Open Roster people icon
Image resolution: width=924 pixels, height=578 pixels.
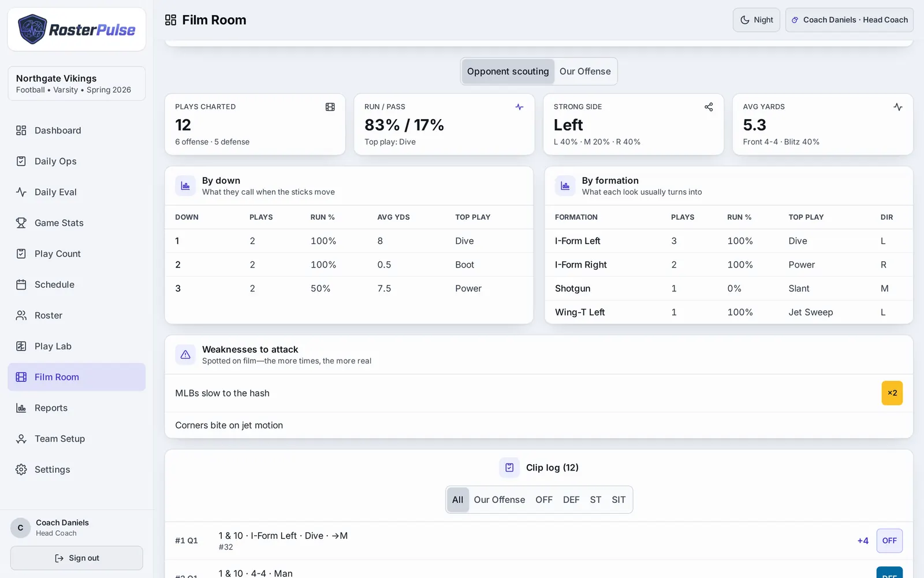pyautogui.click(x=21, y=316)
